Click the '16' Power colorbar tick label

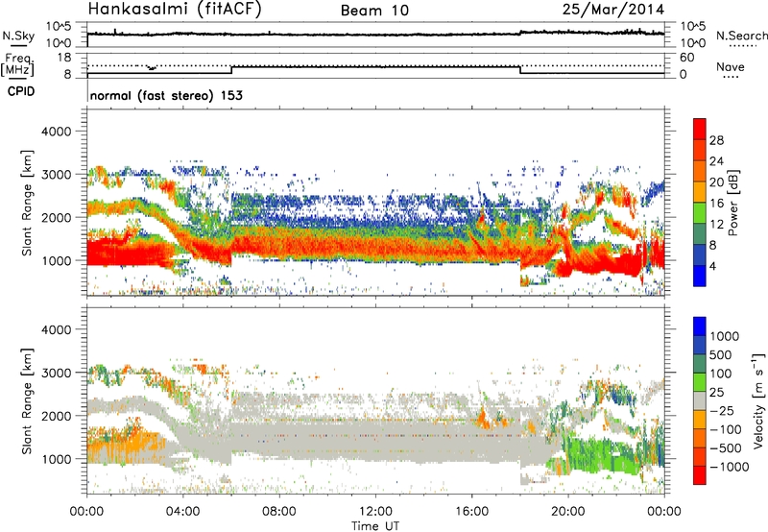pyautogui.click(x=716, y=204)
